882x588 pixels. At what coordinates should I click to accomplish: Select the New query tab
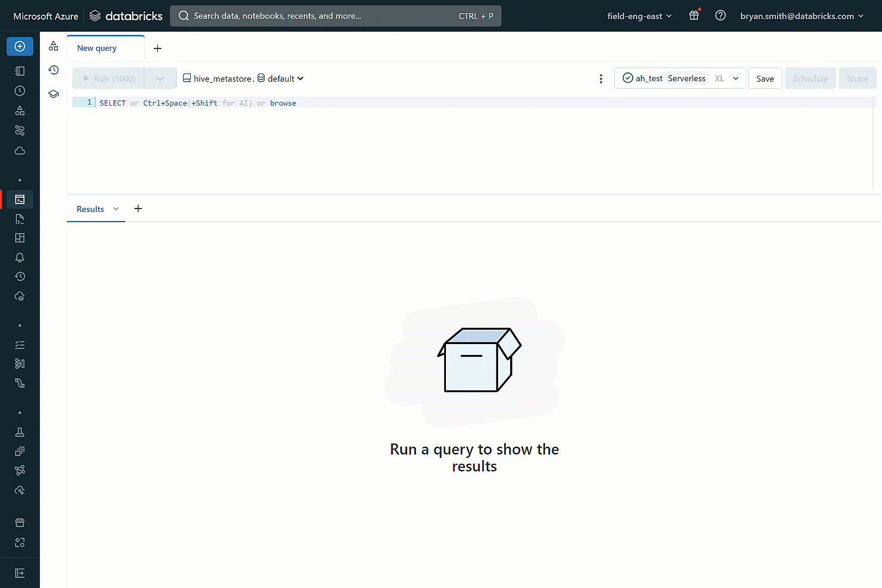click(97, 48)
